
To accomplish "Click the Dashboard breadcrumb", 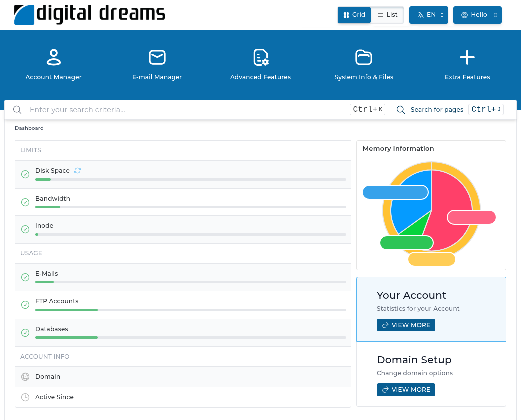I will click(x=29, y=128).
